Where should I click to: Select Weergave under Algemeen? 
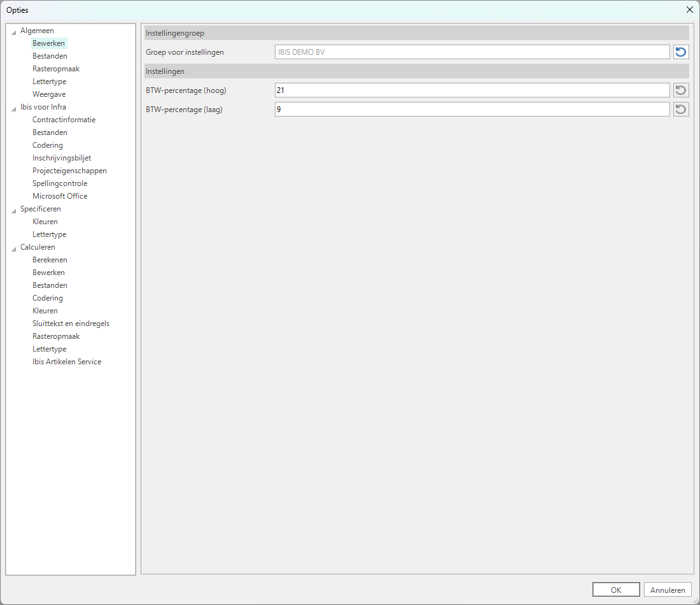click(x=49, y=94)
